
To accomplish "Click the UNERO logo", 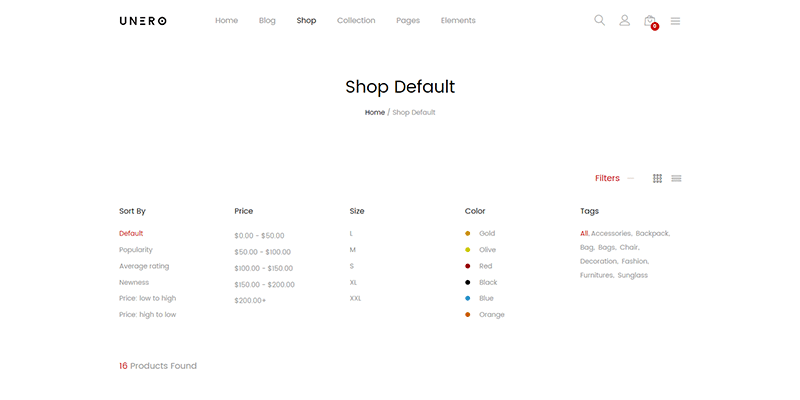I will click(143, 21).
